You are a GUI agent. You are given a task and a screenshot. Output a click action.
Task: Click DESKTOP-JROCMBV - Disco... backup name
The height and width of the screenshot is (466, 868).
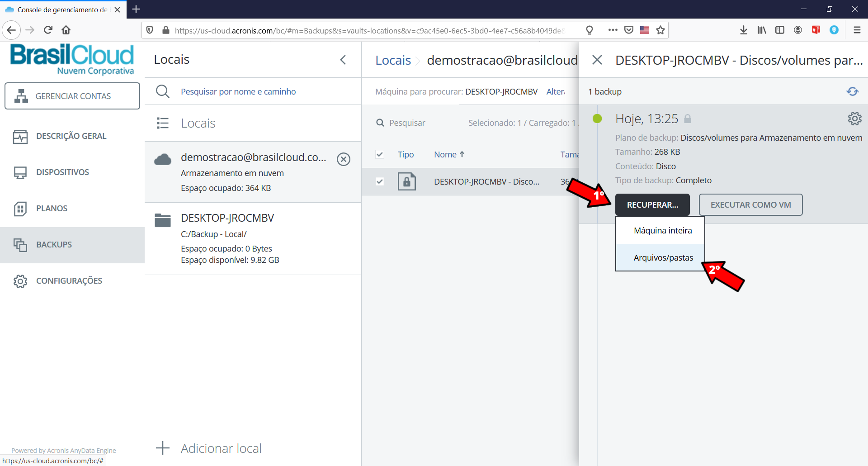486,181
